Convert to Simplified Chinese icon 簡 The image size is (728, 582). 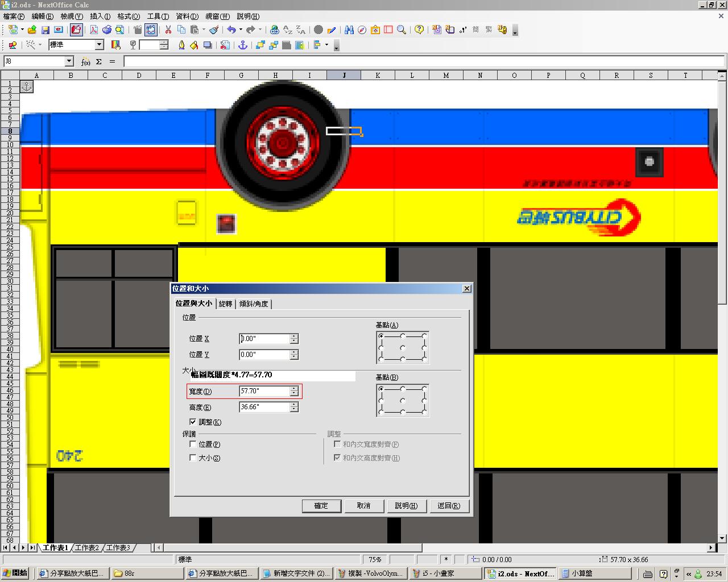tap(476, 30)
